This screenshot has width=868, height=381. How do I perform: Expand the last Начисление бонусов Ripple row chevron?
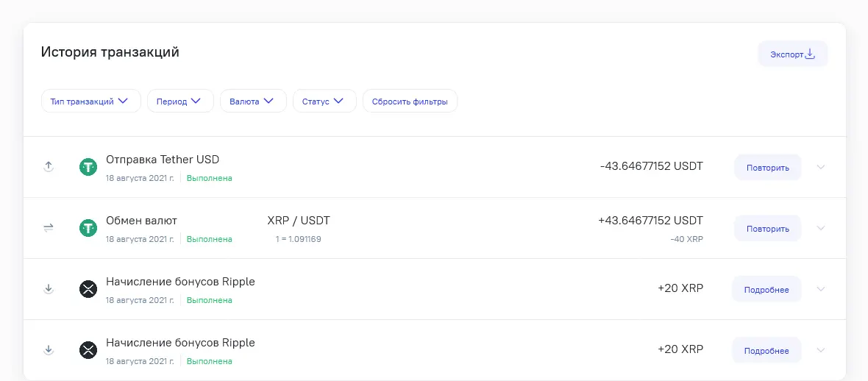tap(821, 350)
